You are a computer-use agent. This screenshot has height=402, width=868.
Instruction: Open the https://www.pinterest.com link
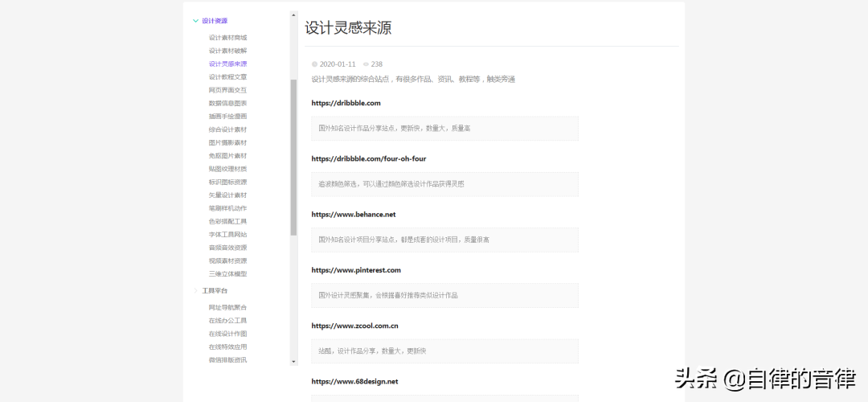356,270
